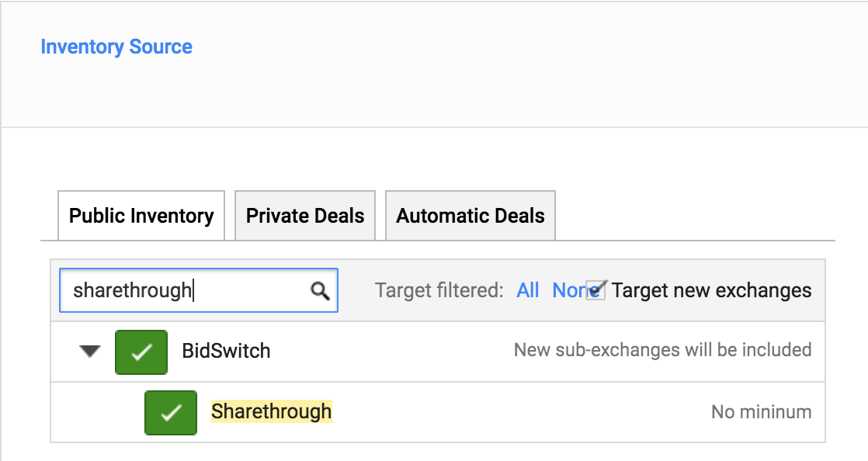Open the Inventory Source heading link

[116, 47]
